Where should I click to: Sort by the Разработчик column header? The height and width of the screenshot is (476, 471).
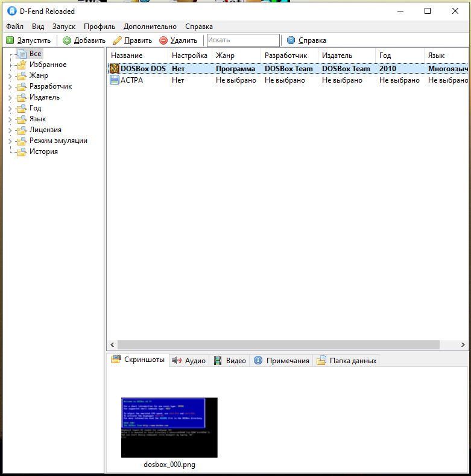pos(289,56)
